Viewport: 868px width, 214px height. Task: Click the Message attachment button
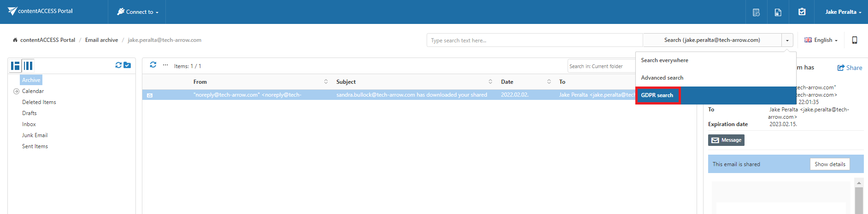point(726,140)
